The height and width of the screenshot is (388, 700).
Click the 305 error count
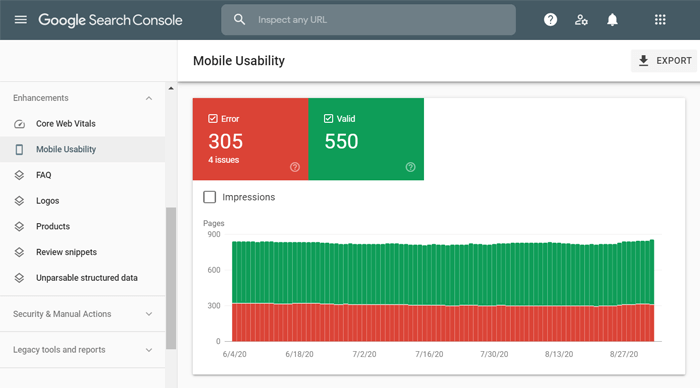click(x=225, y=142)
